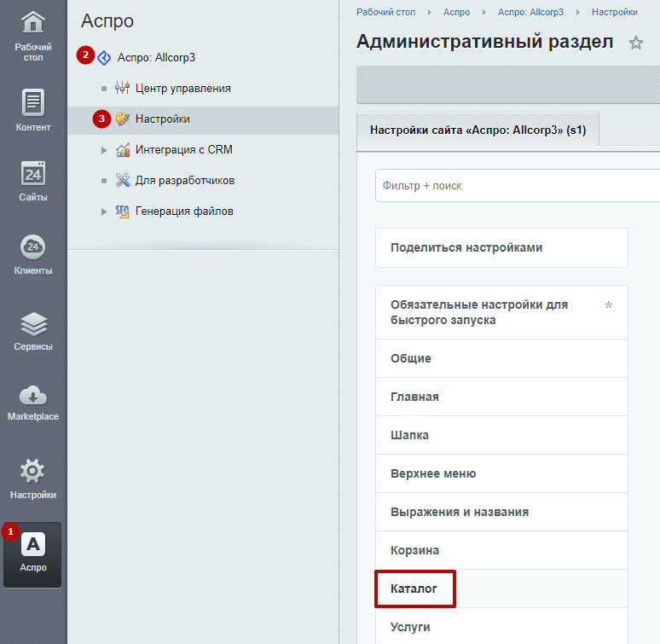The width and height of the screenshot is (660, 644).
Task: Click the arrow after Аспро: Allcorp3 breadcrumb
Action: [578, 13]
